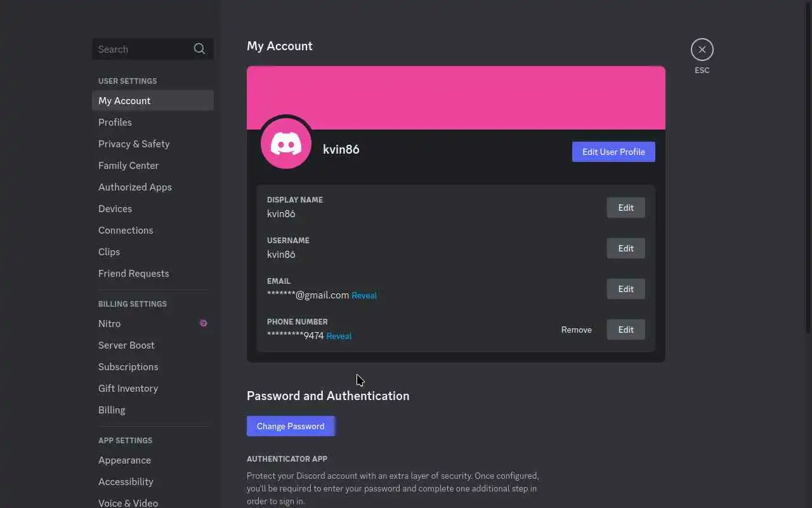Open the Billing section
Viewport: 812px width, 508px height.
(x=152, y=410)
